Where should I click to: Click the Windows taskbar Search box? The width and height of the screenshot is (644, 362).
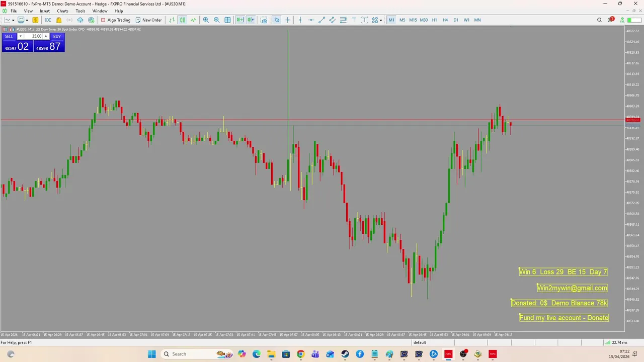(197, 354)
